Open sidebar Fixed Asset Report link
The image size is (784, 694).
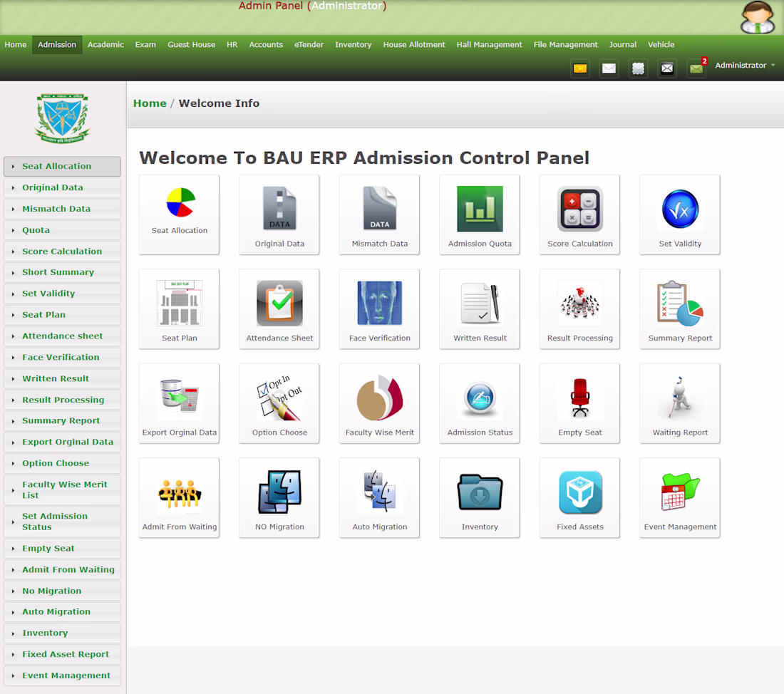[62, 654]
